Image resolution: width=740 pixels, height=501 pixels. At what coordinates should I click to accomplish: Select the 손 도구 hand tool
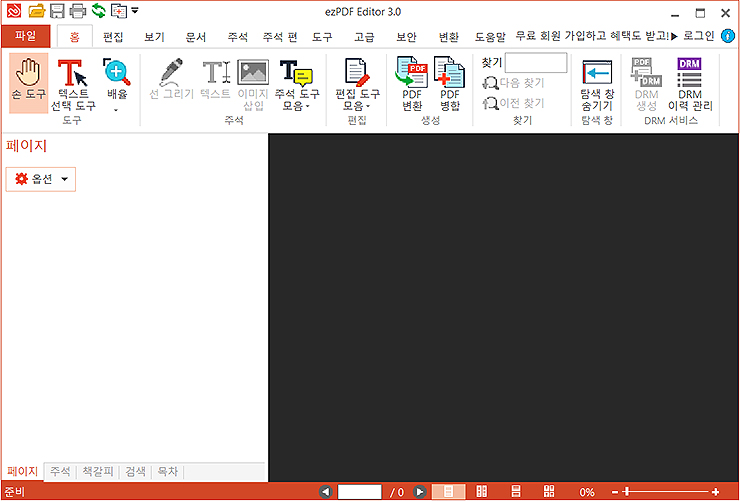(x=29, y=83)
